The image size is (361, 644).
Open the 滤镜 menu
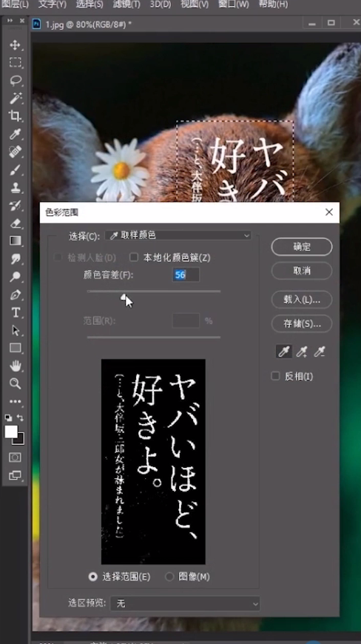[126, 4]
